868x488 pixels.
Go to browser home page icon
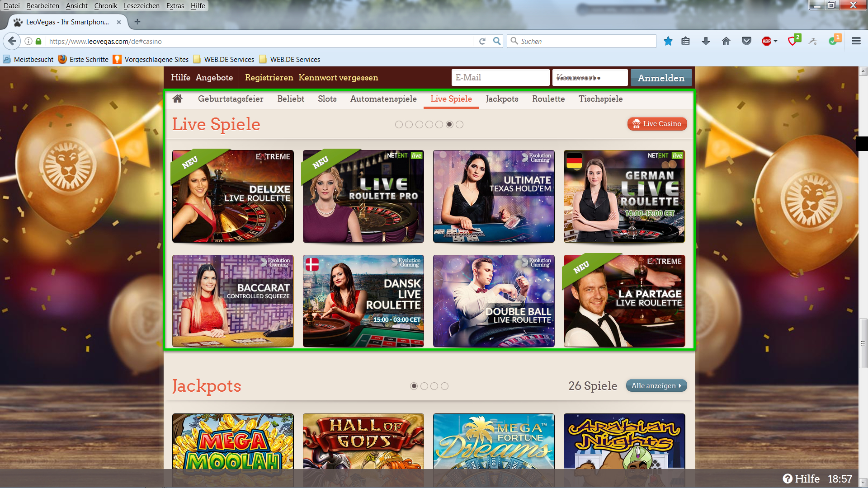coord(726,41)
